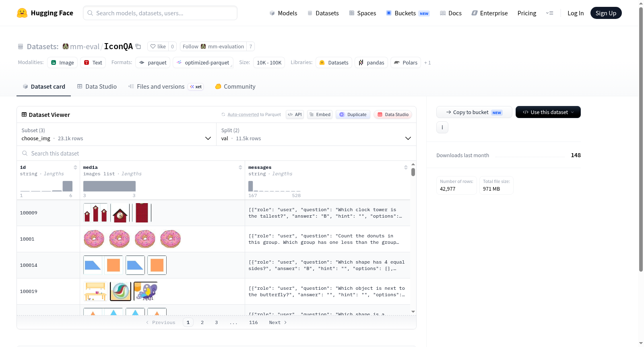Open the Split val dropdown
644x347 pixels.
pyautogui.click(x=316, y=134)
